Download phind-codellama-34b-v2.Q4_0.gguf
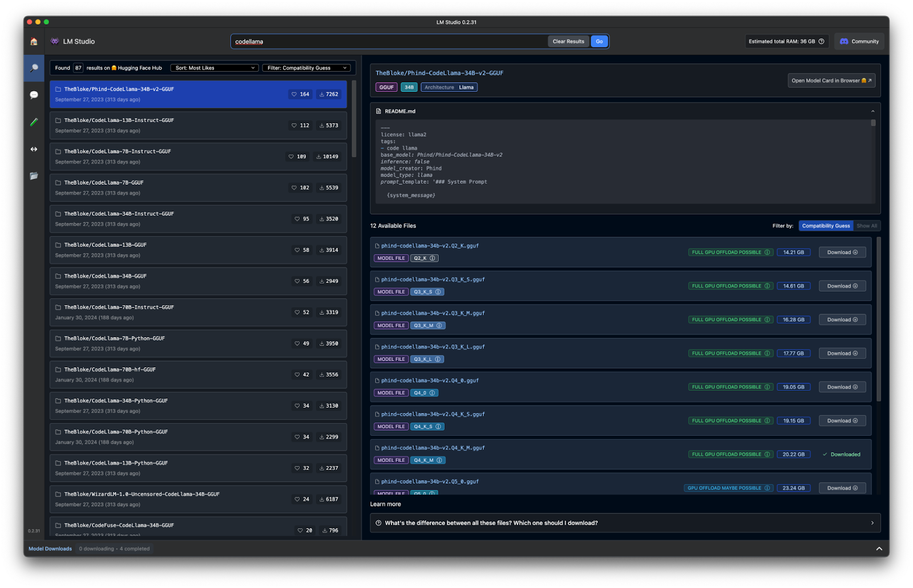913x588 pixels. click(x=842, y=387)
